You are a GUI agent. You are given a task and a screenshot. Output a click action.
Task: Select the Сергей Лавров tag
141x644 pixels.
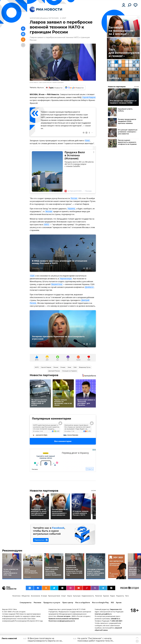pyautogui.click(x=46, y=367)
